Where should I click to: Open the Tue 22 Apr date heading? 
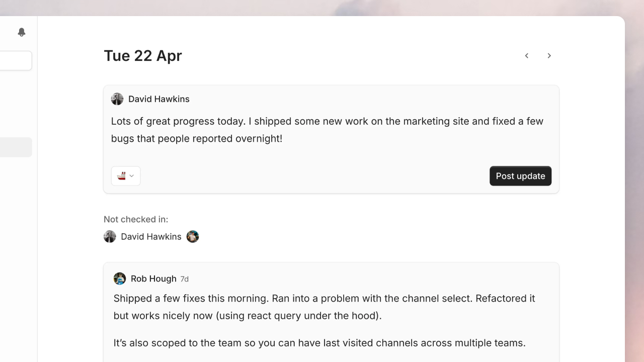pyautogui.click(x=142, y=55)
